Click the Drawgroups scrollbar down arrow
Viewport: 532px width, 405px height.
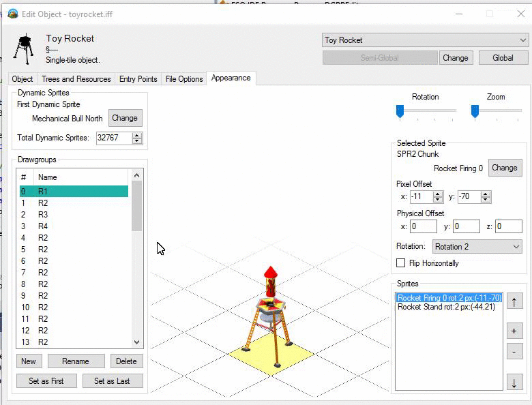(x=136, y=342)
